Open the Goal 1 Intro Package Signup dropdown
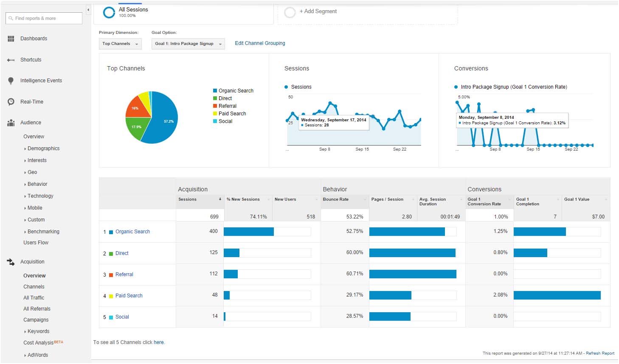The width and height of the screenshot is (619, 364). (x=188, y=44)
